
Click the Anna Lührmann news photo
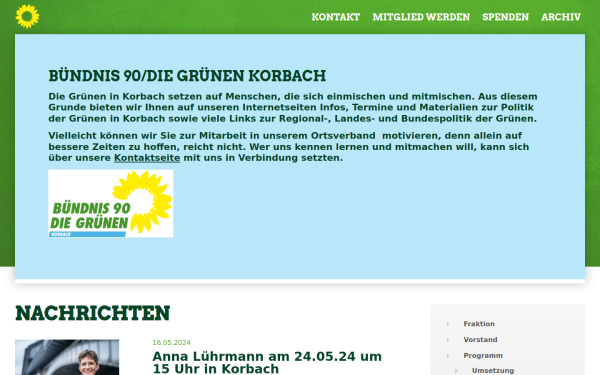click(x=67, y=357)
